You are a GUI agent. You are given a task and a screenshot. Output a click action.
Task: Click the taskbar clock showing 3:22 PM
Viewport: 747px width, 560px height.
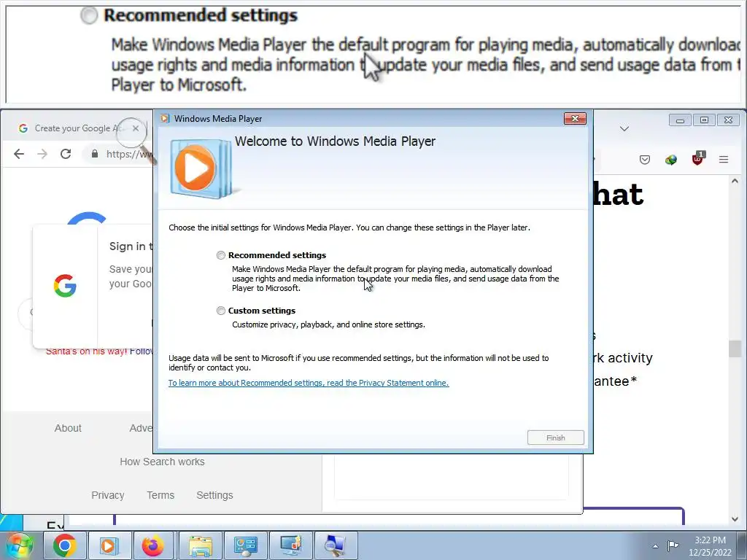pyautogui.click(x=710, y=546)
